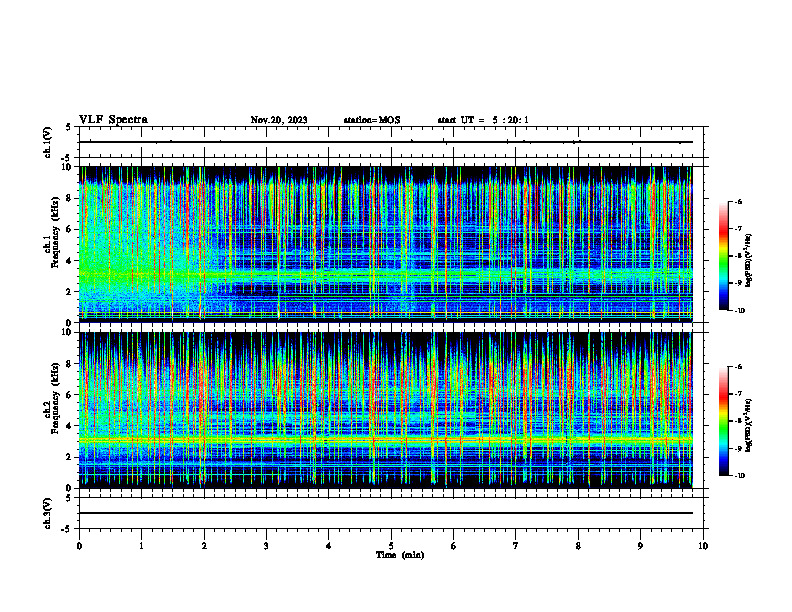Image resolution: width=792 pixels, height=612 pixels.
Task: Click the ch.1(V) waveform trace panel
Action: pos(391,142)
